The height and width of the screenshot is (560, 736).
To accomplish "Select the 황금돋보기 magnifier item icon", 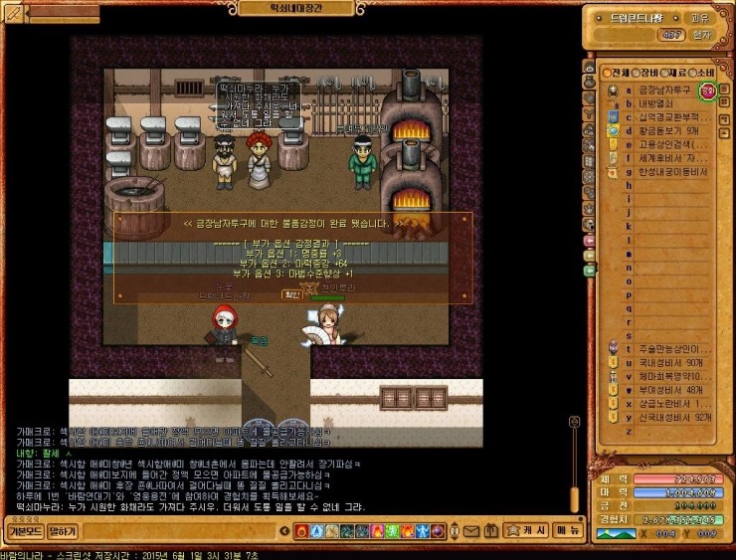I will click(x=614, y=130).
